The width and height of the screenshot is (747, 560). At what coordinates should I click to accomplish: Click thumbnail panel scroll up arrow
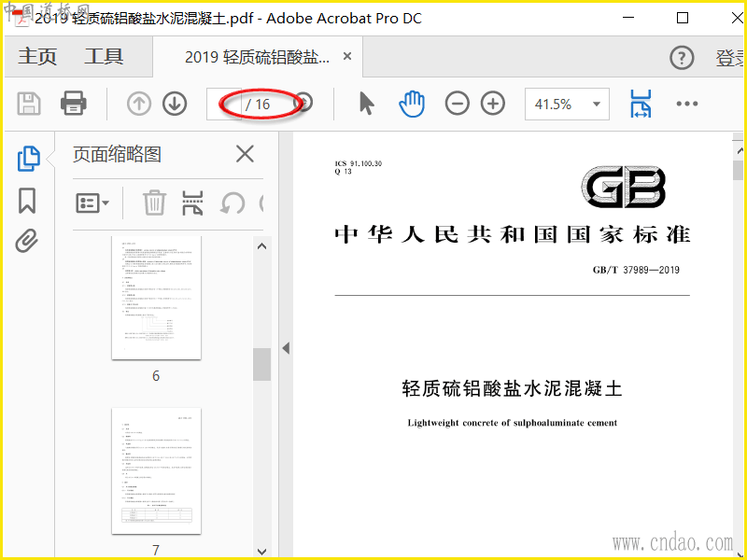tap(261, 246)
